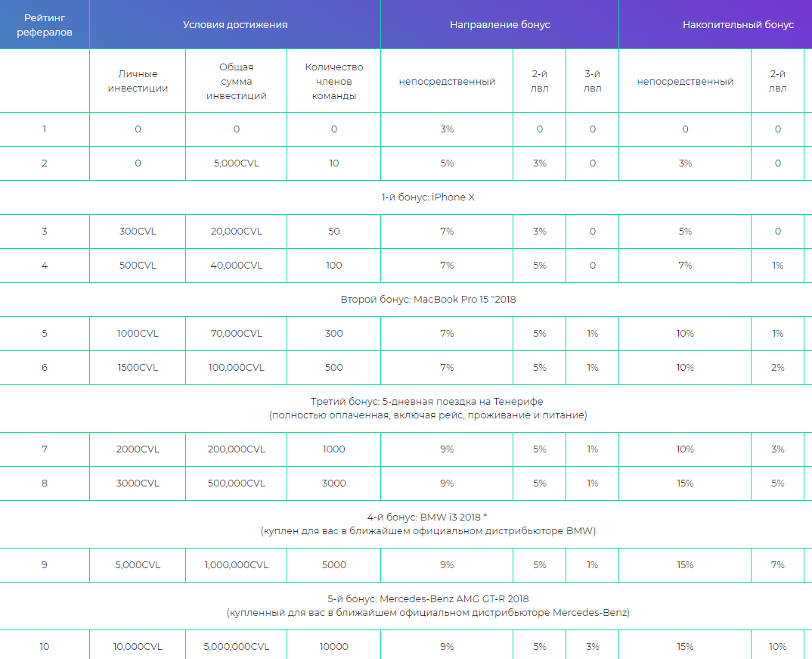
Task: Select the '5,000CVL' personal investment in row 9
Action: (x=138, y=564)
